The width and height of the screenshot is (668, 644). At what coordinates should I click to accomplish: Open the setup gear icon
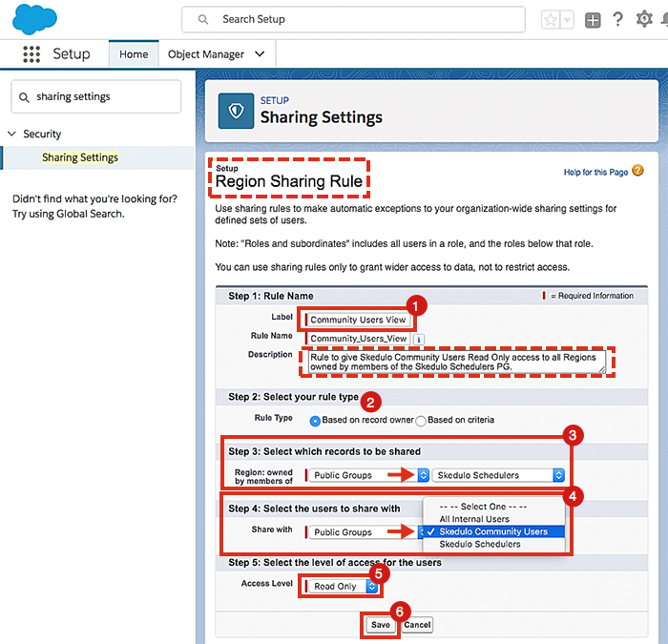pos(644,19)
